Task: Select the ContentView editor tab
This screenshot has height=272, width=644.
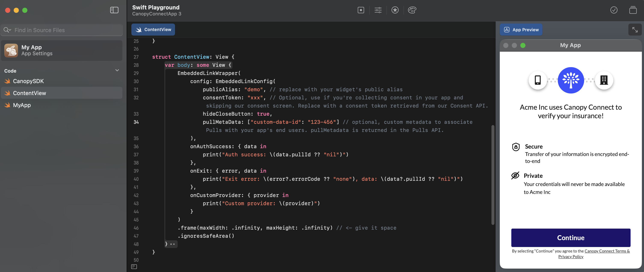Action: 153,30
